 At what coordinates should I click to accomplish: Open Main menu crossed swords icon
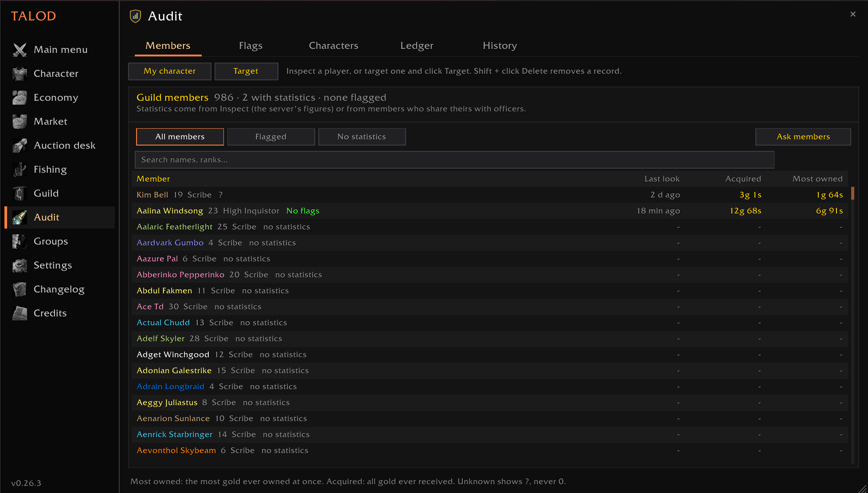point(20,50)
